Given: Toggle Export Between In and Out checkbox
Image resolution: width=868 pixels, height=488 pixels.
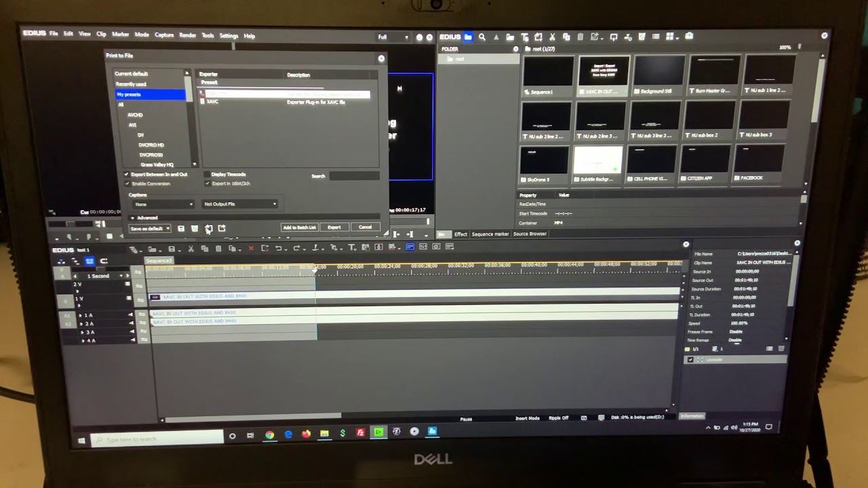Looking at the screenshot, I should point(126,175).
